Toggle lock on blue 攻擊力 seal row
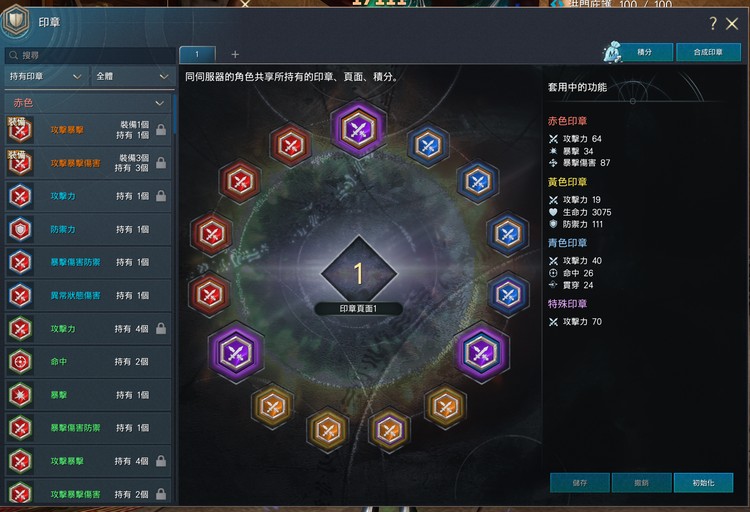 [x=161, y=196]
